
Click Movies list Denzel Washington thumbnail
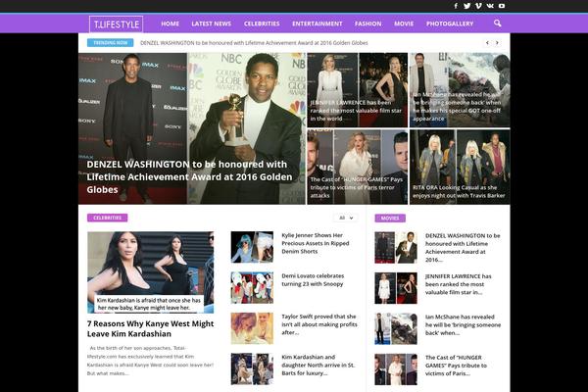point(396,248)
